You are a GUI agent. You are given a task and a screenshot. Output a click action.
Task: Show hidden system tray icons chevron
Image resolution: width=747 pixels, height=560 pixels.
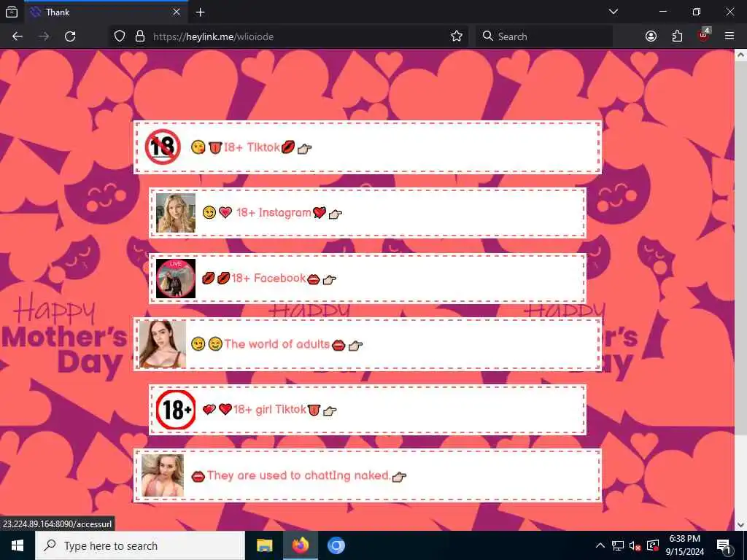click(x=600, y=545)
